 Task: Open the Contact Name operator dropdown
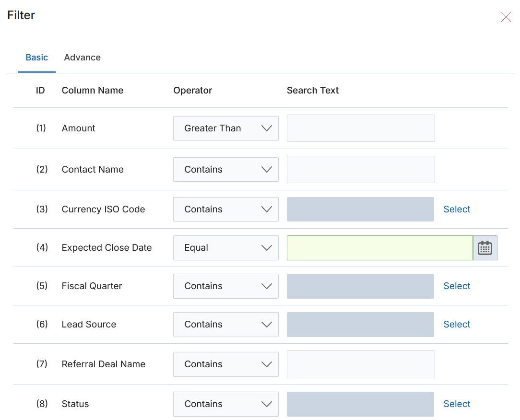click(226, 169)
